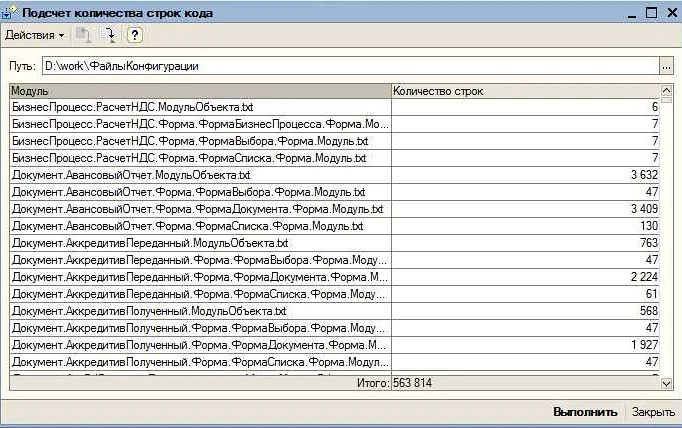Open help with the question mark icon

tap(135, 35)
